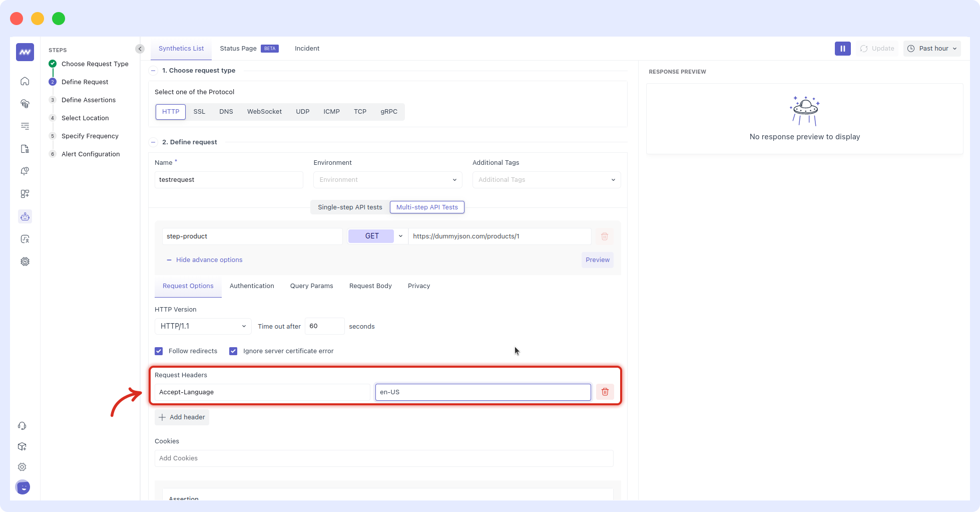Open the Authentication tab
This screenshot has height=512, width=980.
(x=252, y=286)
